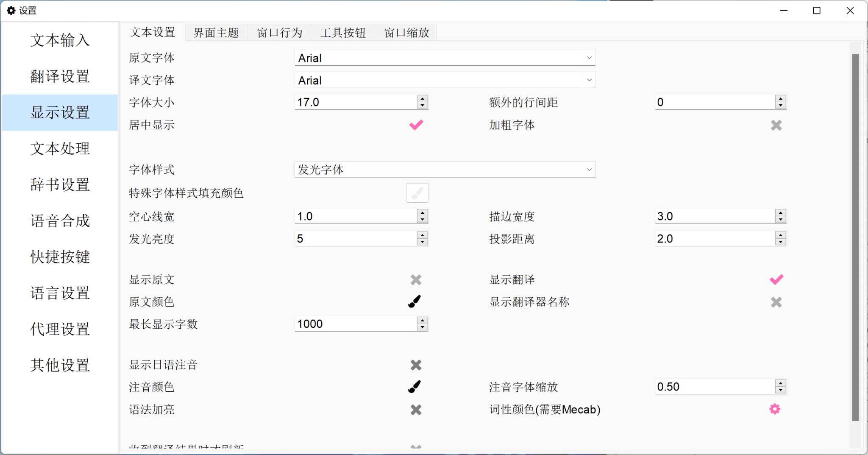Switch to the 窗口缩放 tab
The height and width of the screenshot is (455, 868).
coord(405,32)
